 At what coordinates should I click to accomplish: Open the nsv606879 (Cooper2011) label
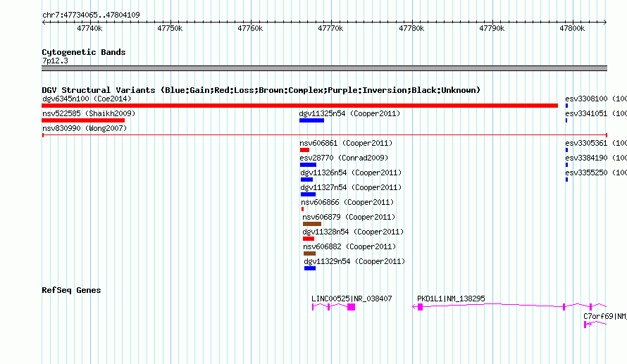tap(349, 217)
